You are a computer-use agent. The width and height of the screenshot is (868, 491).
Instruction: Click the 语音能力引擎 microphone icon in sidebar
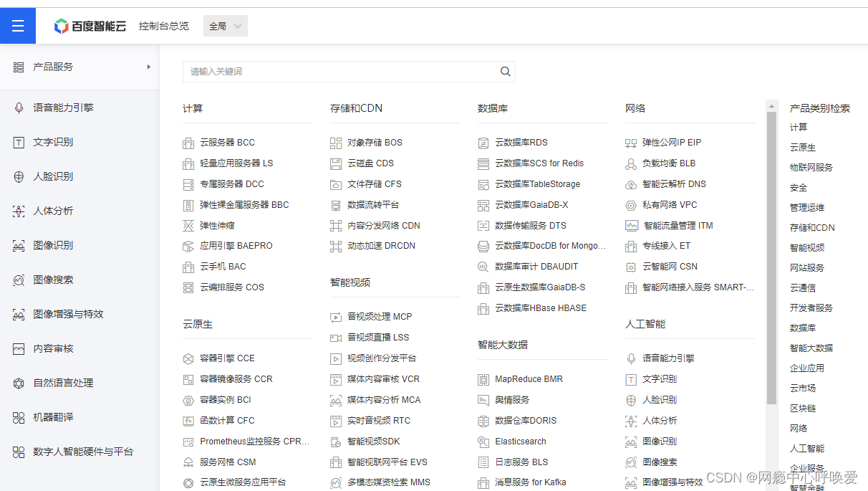coord(19,108)
